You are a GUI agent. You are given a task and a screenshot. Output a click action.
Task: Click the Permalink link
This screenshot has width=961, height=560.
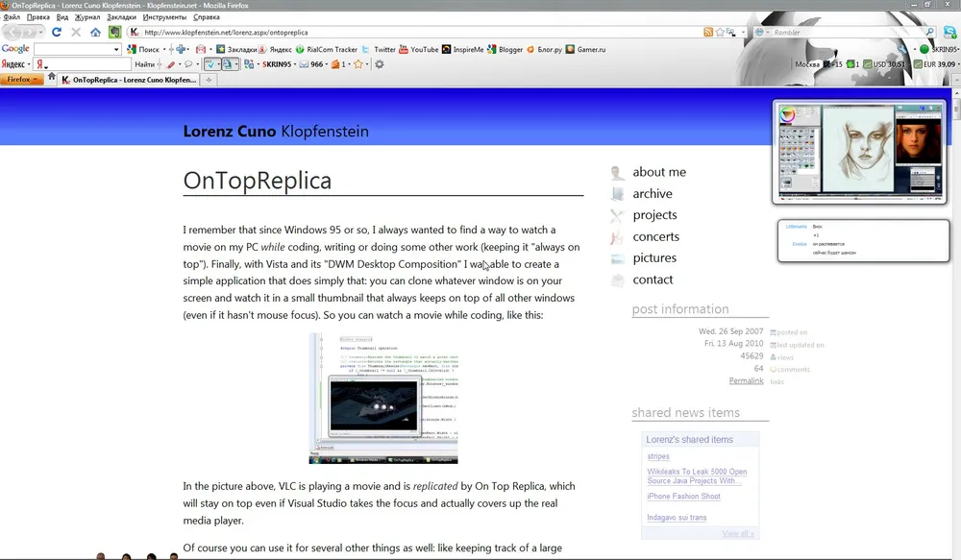click(x=746, y=381)
